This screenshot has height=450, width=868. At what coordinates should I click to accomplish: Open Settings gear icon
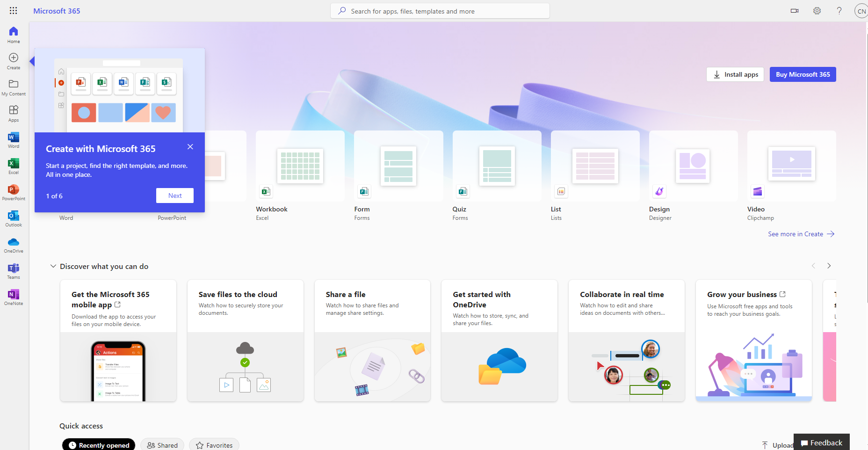point(817,11)
